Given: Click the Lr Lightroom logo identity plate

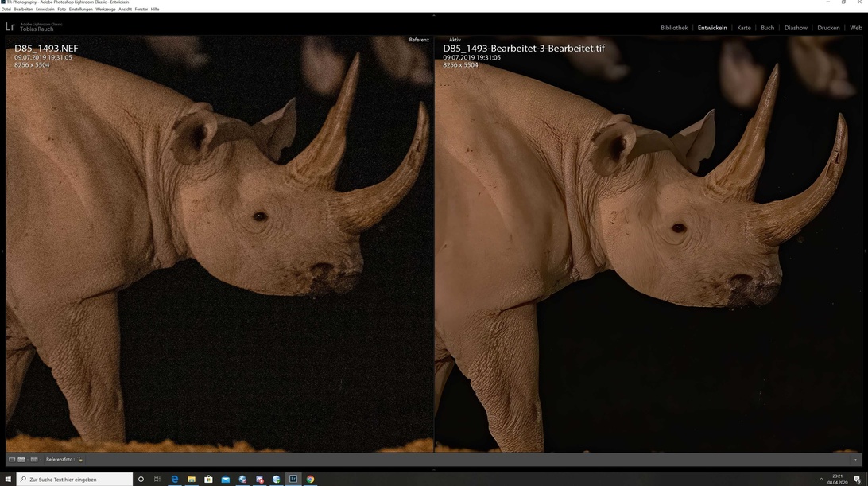Looking at the screenshot, I should pos(10,27).
